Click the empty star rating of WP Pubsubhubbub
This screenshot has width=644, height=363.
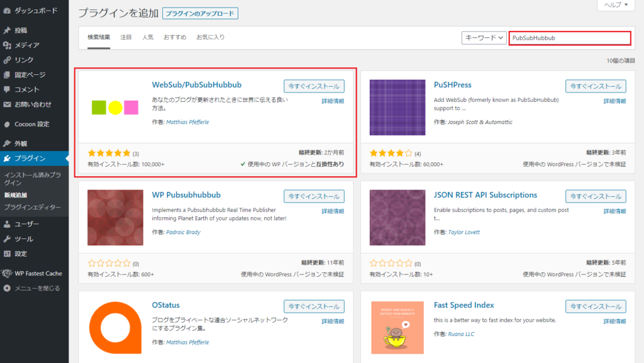tap(109, 263)
